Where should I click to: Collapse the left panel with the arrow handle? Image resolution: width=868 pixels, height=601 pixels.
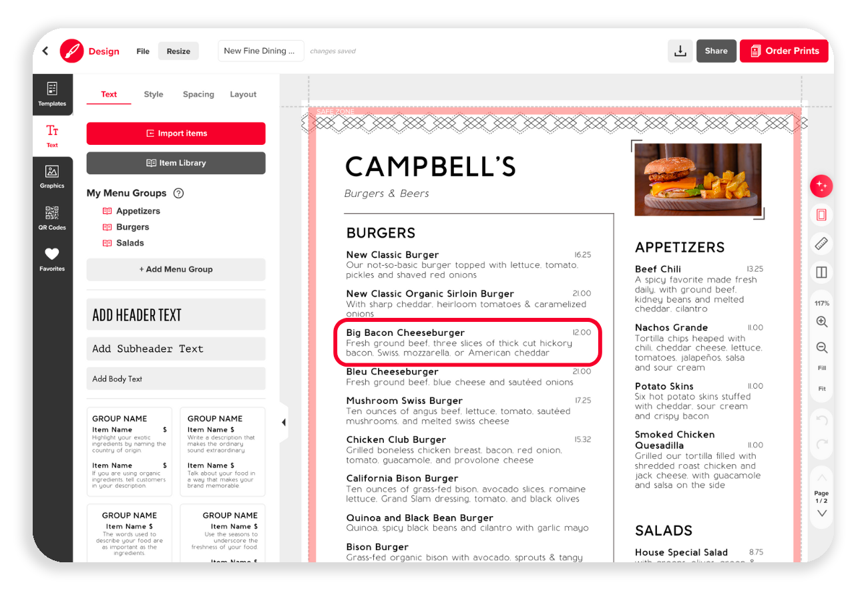[x=283, y=422]
